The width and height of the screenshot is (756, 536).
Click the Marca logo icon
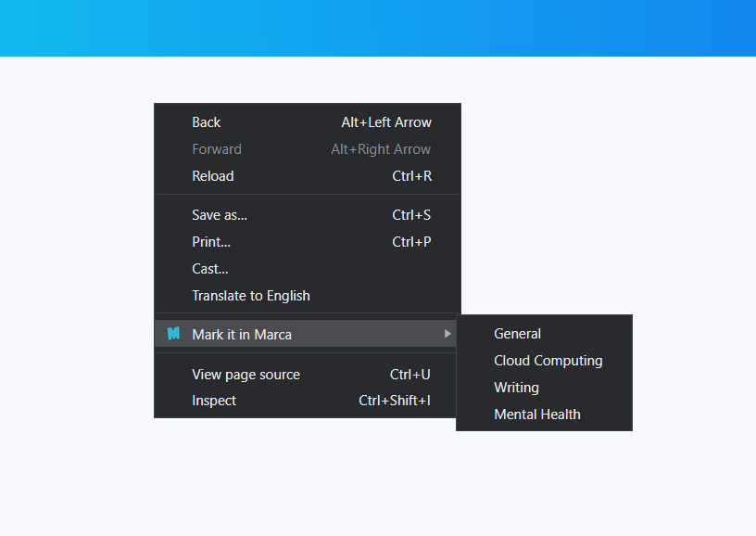click(x=173, y=333)
